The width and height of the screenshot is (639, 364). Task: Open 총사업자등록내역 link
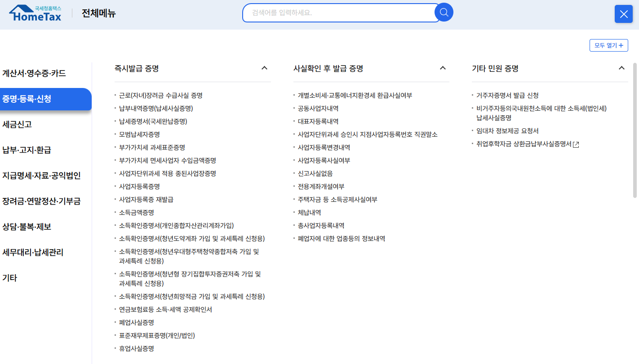point(321,226)
